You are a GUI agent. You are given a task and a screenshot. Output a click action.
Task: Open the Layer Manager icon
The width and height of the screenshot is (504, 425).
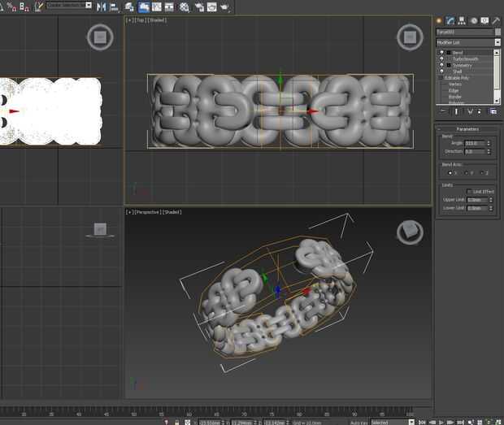point(129,7)
